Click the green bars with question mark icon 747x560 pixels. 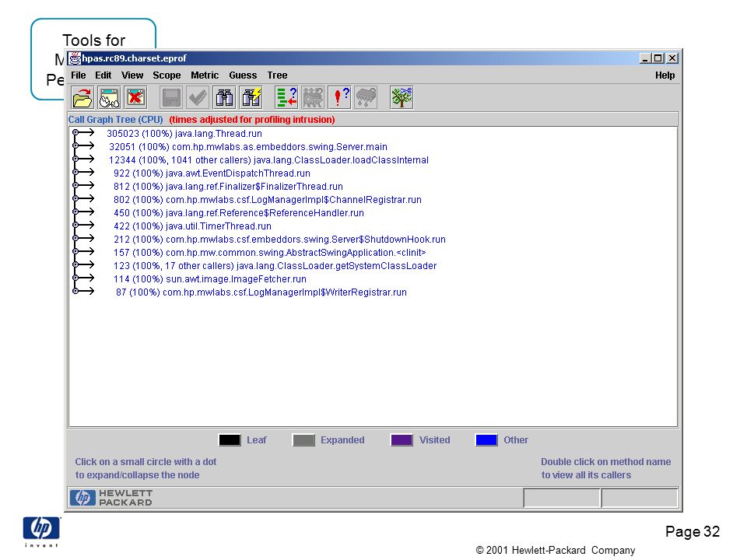286,98
